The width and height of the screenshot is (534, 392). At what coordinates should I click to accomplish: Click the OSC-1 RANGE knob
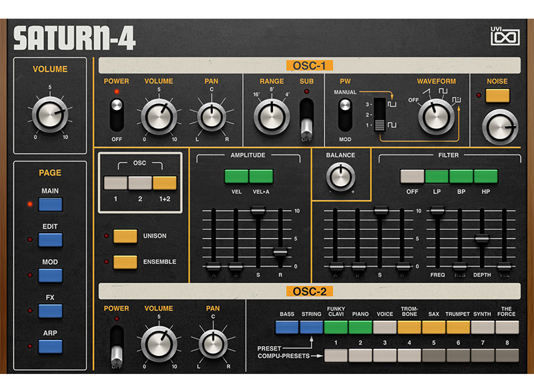point(272,117)
